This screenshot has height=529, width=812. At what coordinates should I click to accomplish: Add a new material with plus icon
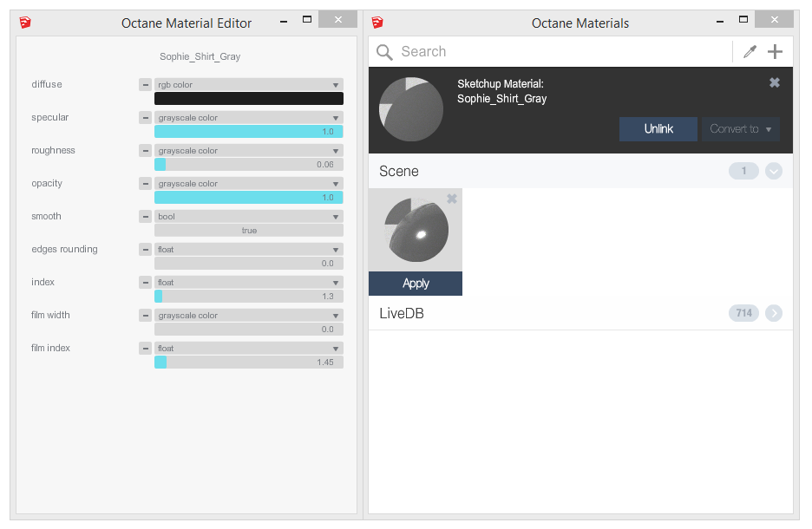775,52
